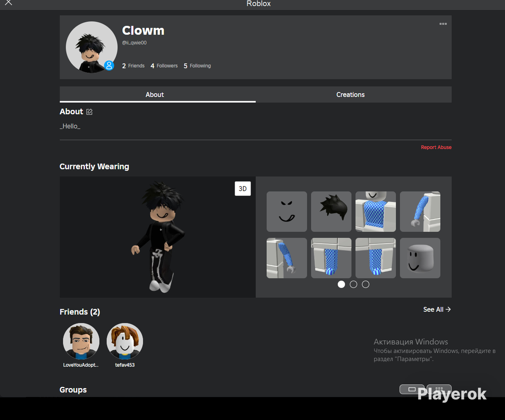Click the X icon beside the Roblox title
505x420 pixels.
(x=8, y=3)
